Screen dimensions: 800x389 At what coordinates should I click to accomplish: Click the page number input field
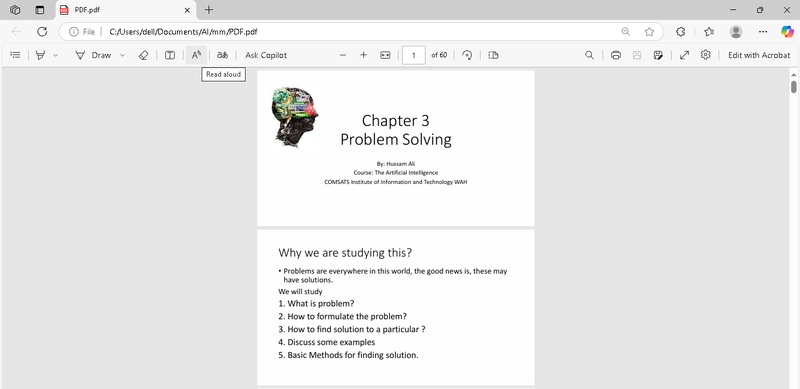414,55
